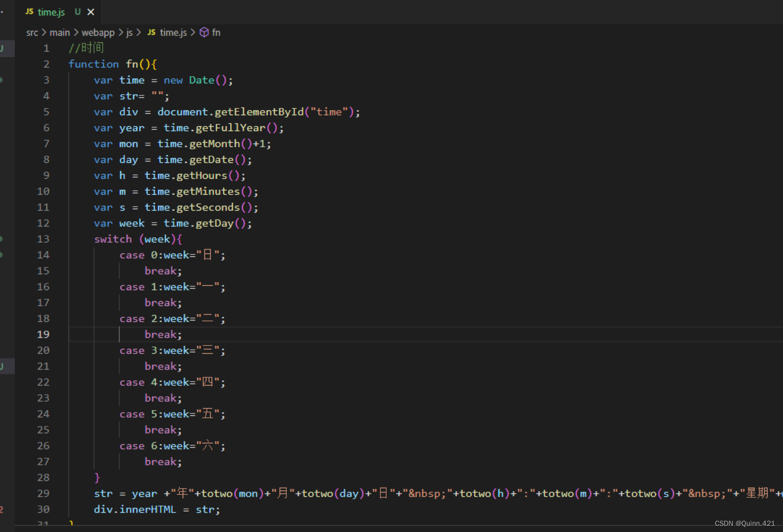Click 'totwo(day)' on line 29

334,493
